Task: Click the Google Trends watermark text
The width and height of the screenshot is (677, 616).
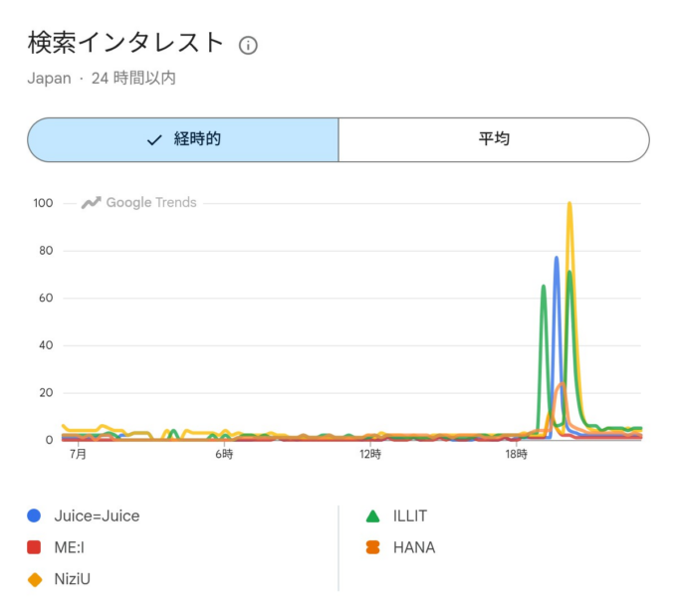Action: coord(151,202)
